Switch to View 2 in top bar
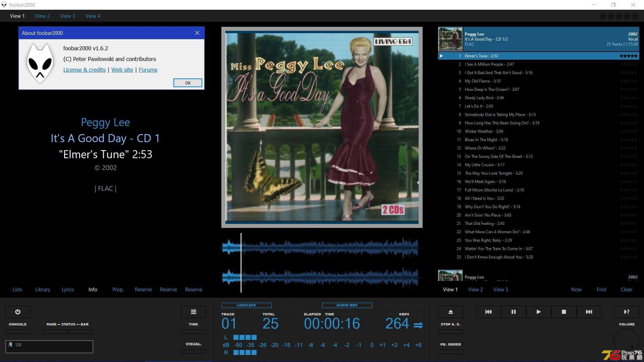Screen dimensions: 644x362 click(42, 16)
